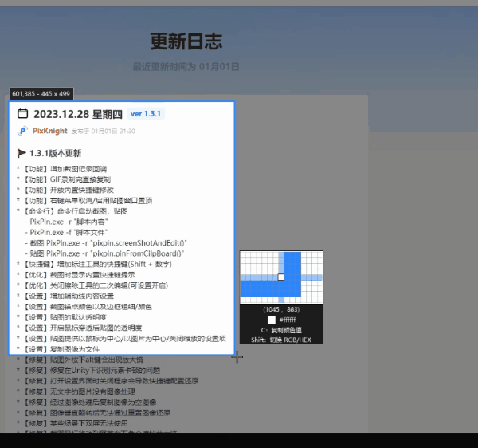Viewport: 478px width, 448px height.
Task: Click the line PixPin.exe -f "脚本文件"
Action: point(67,233)
